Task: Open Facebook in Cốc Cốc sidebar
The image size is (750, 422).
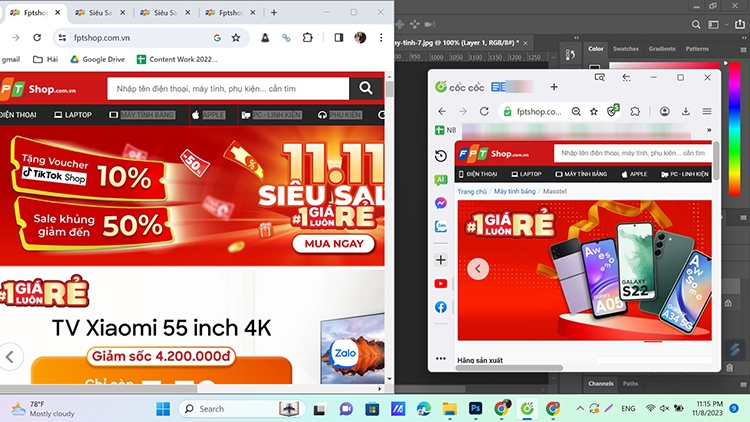Action: [441, 307]
